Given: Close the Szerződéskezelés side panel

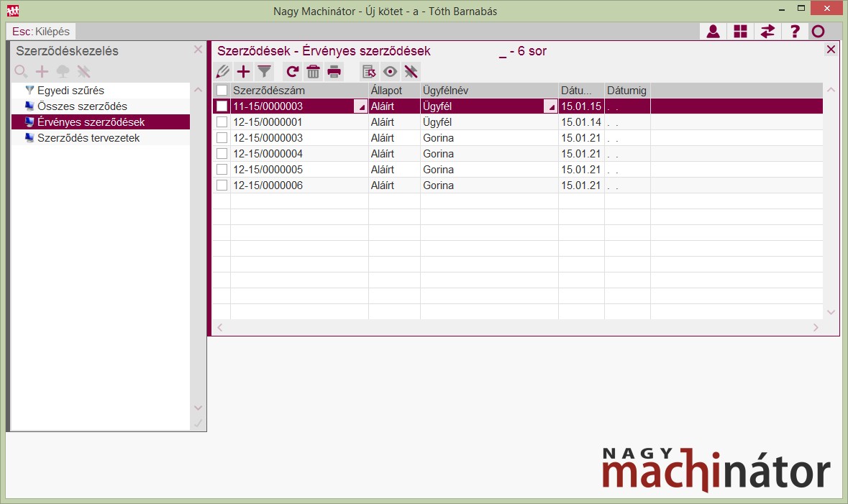Looking at the screenshot, I should point(198,50).
